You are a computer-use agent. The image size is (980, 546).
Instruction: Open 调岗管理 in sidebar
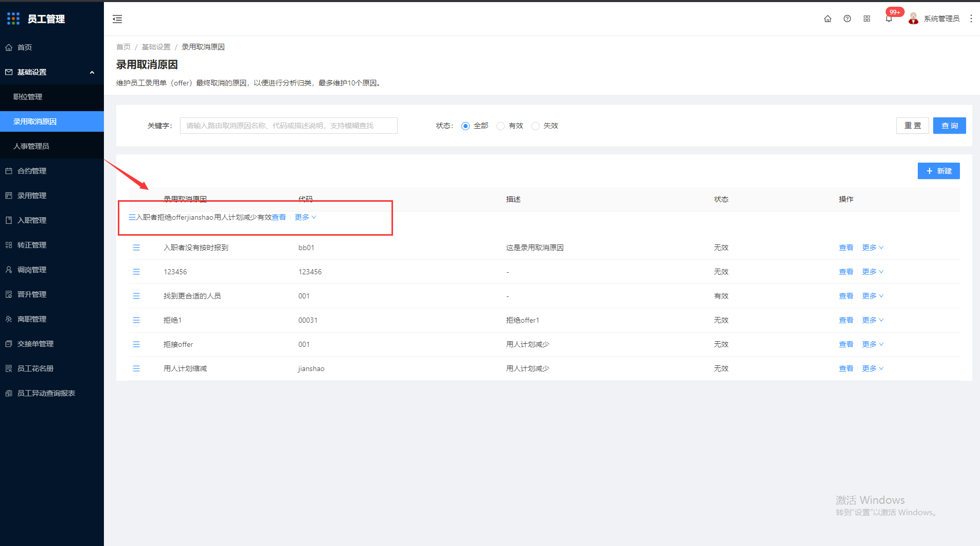coord(52,270)
